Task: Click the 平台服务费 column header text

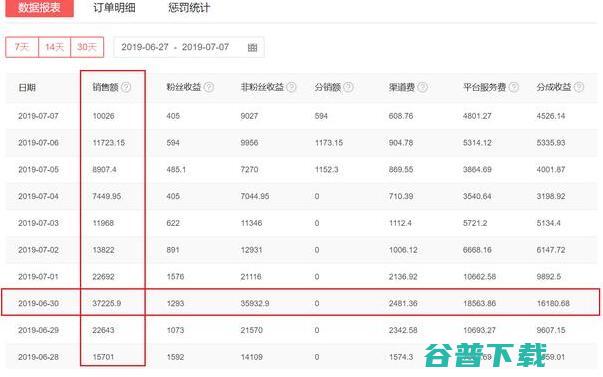Action: coord(485,87)
